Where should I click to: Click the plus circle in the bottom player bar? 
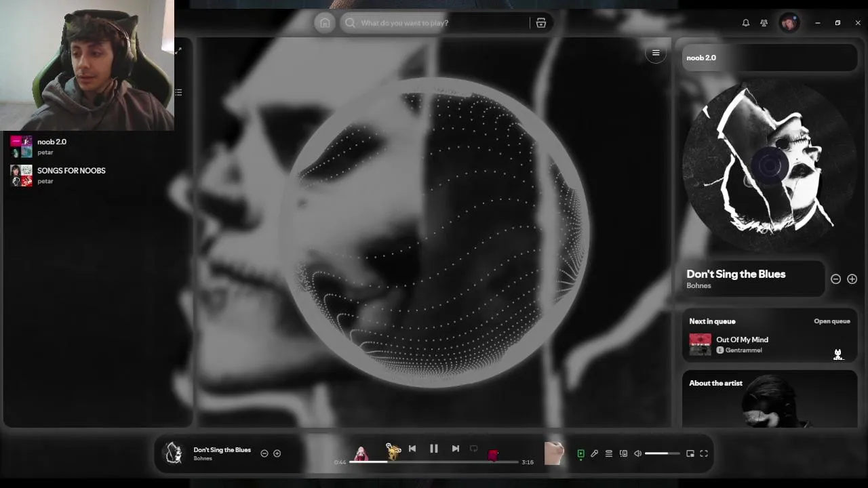277,453
